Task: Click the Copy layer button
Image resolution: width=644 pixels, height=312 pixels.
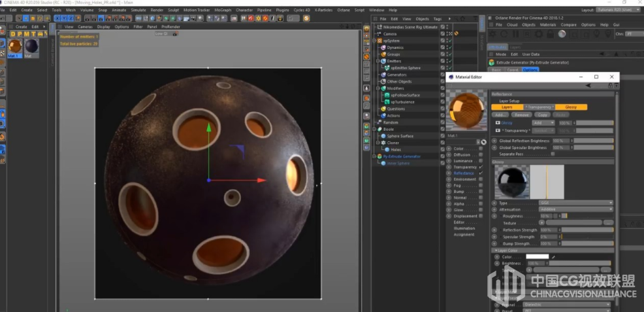Action: [542, 115]
